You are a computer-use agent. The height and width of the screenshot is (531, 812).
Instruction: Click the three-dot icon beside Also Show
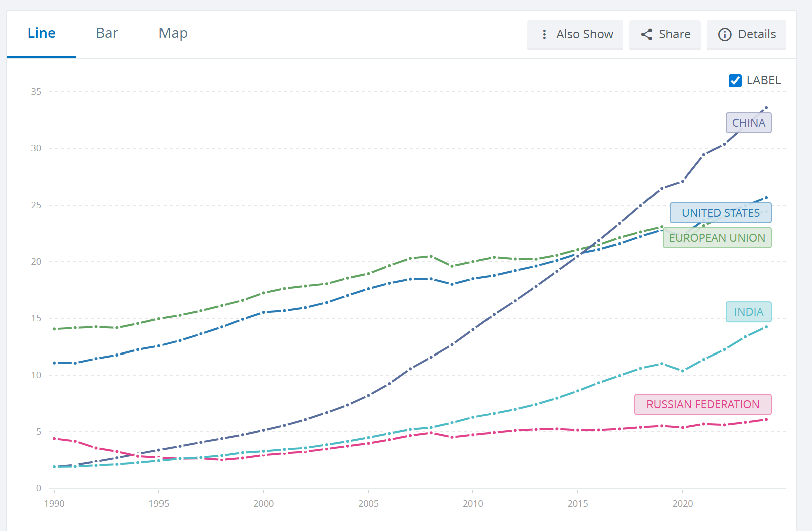(544, 34)
